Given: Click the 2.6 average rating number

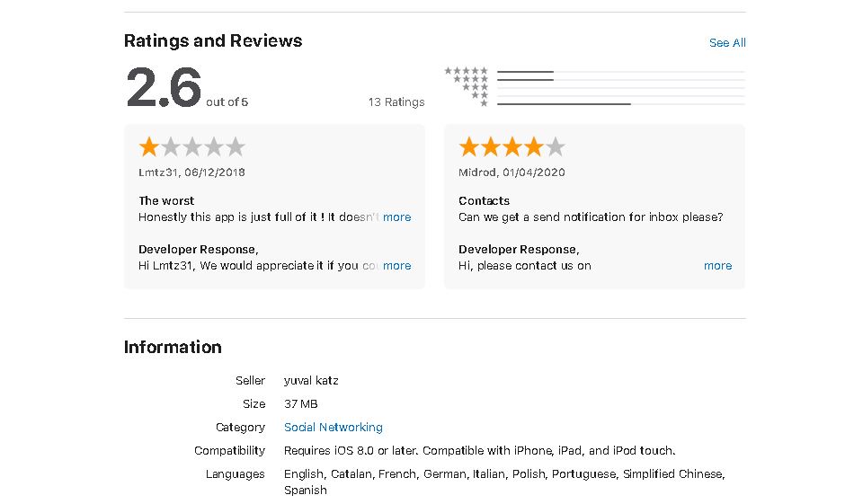Looking at the screenshot, I should pyautogui.click(x=164, y=88).
